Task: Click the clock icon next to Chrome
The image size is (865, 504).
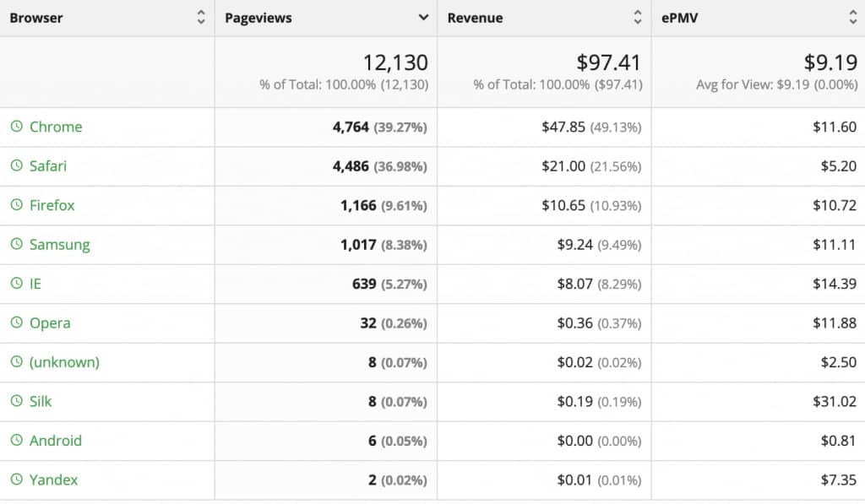Action: pos(19,127)
